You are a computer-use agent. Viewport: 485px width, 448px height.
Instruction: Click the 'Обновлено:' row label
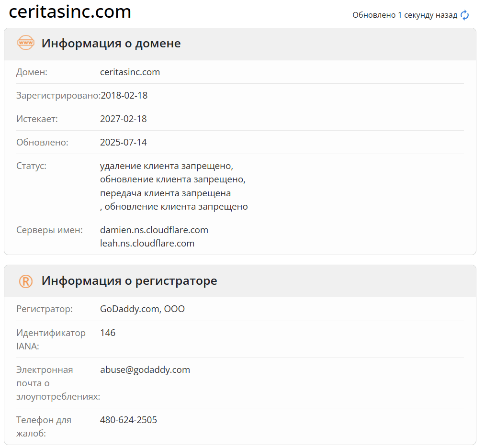coord(43,143)
